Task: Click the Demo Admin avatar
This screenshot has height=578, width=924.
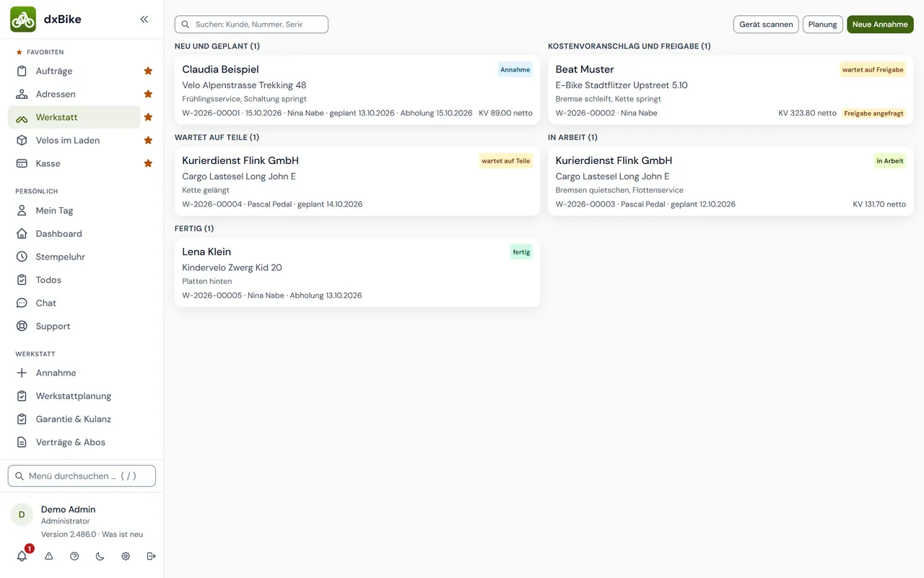Action: pos(22,514)
